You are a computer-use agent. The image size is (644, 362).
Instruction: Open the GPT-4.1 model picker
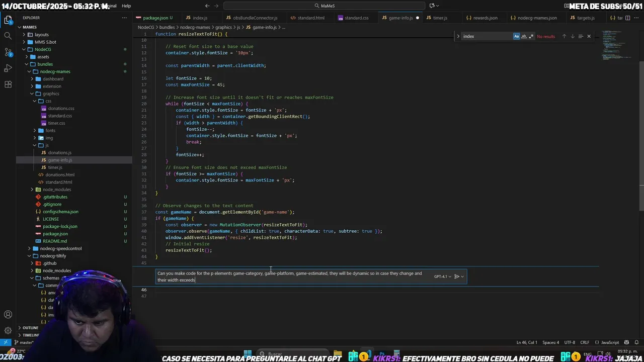pyautogui.click(x=443, y=276)
